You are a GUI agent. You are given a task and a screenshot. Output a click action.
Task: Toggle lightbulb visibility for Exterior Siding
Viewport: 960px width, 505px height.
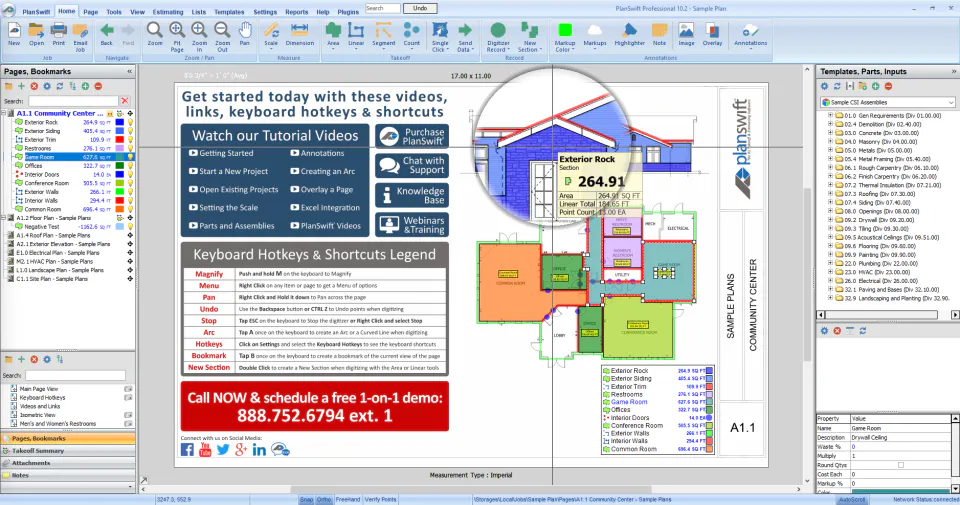pyautogui.click(x=130, y=131)
